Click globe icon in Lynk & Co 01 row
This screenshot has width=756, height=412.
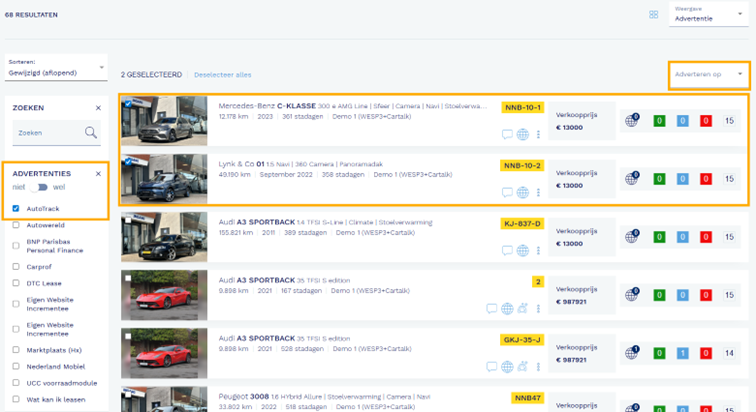(523, 193)
